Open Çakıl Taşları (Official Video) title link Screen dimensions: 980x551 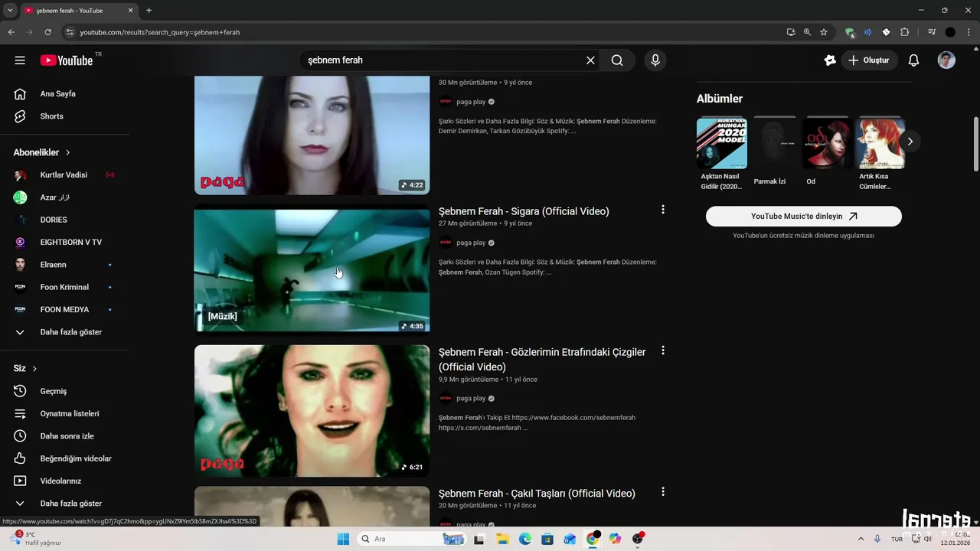click(537, 494)
